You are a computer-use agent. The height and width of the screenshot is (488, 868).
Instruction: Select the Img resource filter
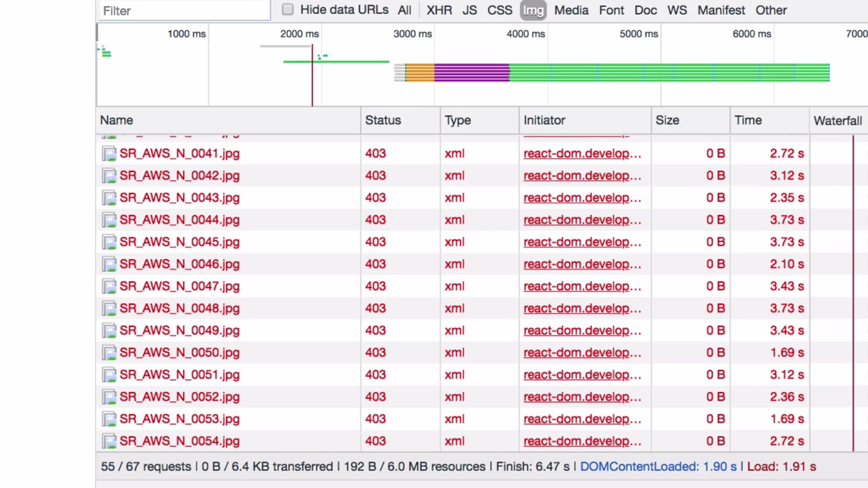click(533, 10)
